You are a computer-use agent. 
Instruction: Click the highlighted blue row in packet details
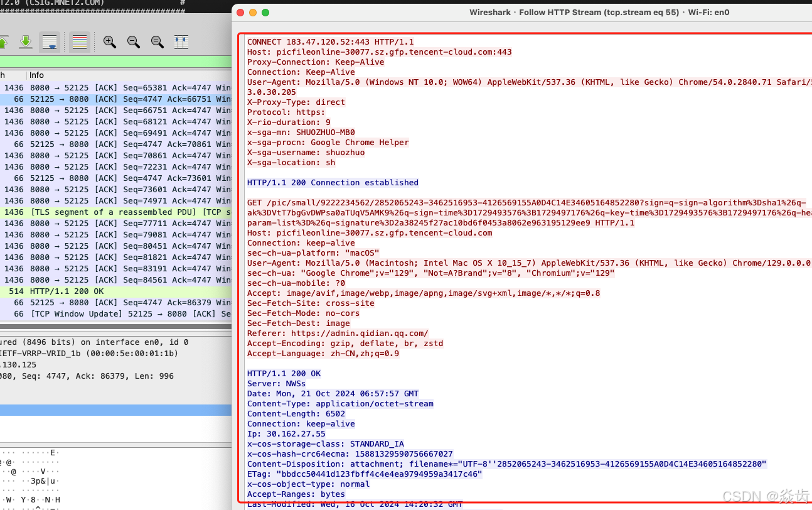[115, 410]
